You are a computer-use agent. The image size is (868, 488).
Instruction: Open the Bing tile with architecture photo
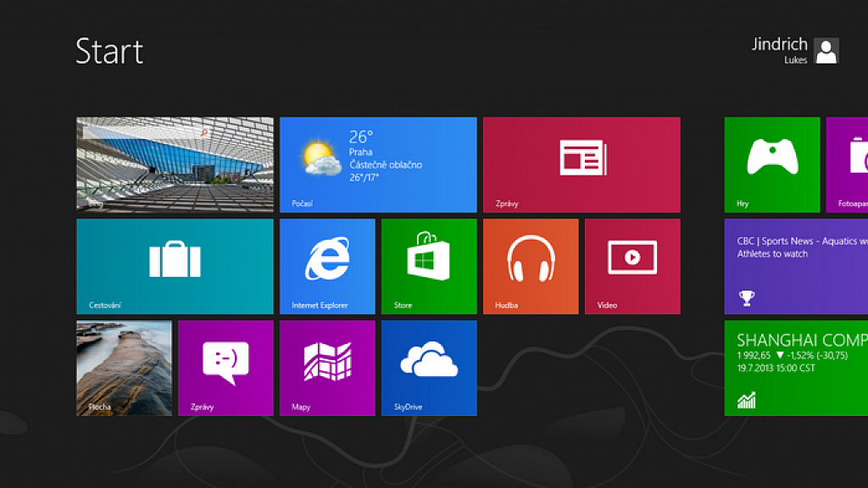pos(175,164)
